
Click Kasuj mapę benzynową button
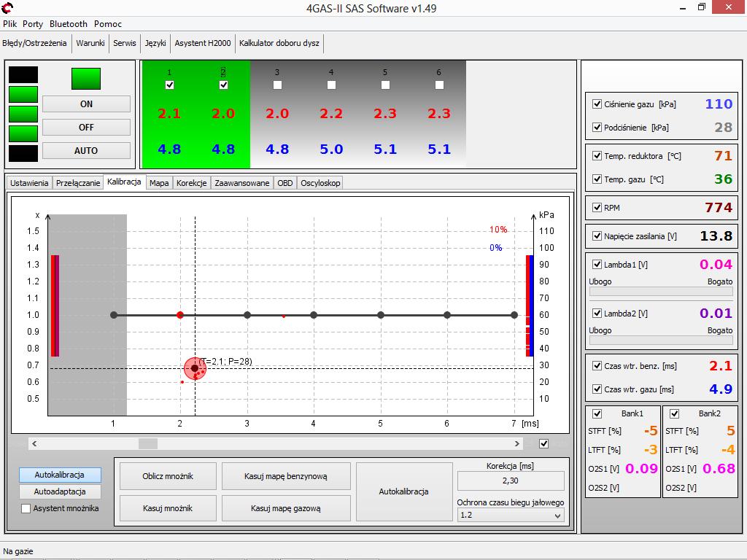pos(286,476)
